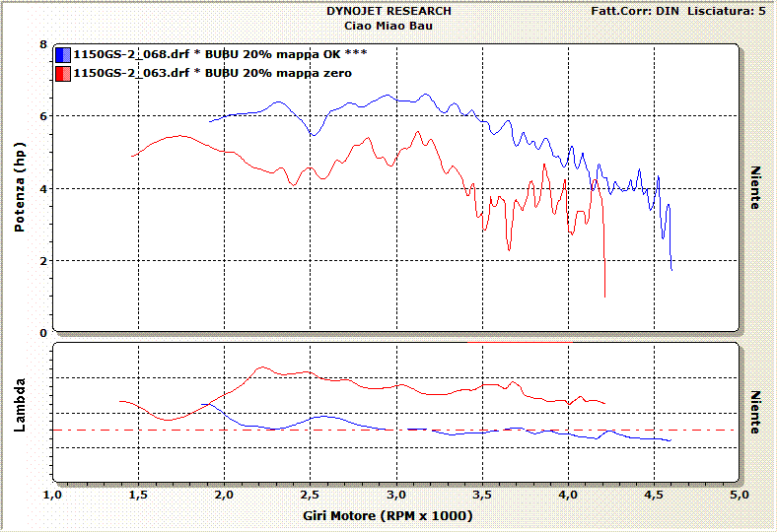Click the 4 value on the power axis
This screenshot has width=777, height=532.
[43, 189]
